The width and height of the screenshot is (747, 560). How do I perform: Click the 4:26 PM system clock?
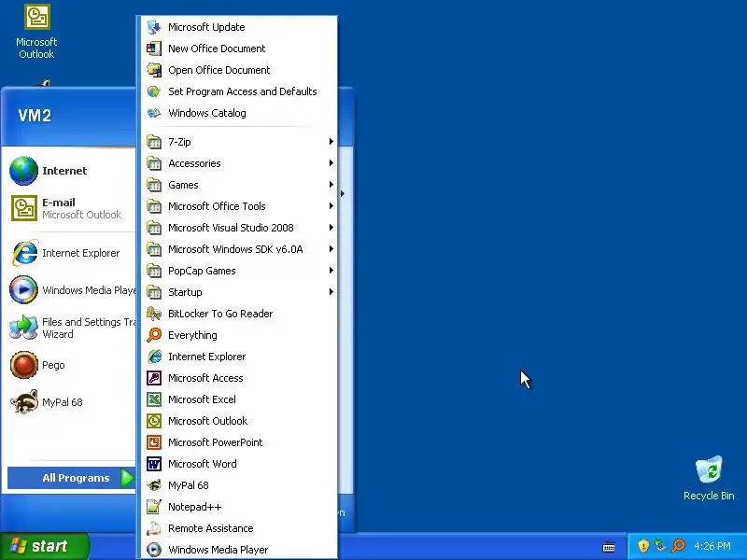click(x=712, y=546)
